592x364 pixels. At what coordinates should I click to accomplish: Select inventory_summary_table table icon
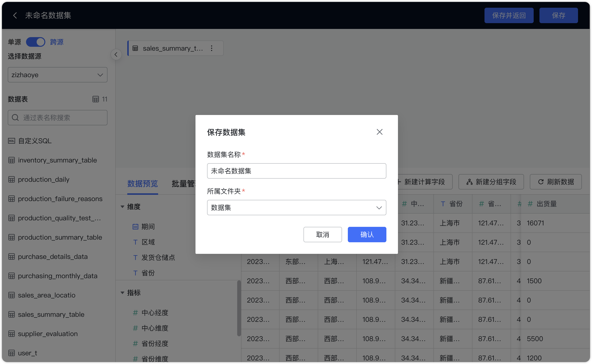coord(12,160)
